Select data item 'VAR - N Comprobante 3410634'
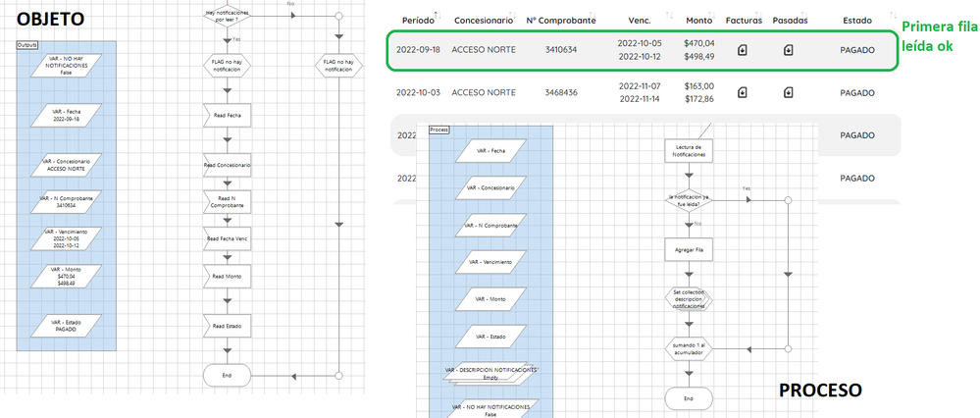This screenshot has width=980, height=418. pyautogui.click(x=67, y=201)
